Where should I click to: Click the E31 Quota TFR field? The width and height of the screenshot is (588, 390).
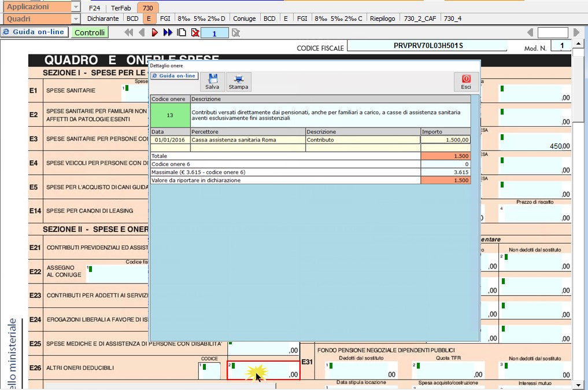448,370
